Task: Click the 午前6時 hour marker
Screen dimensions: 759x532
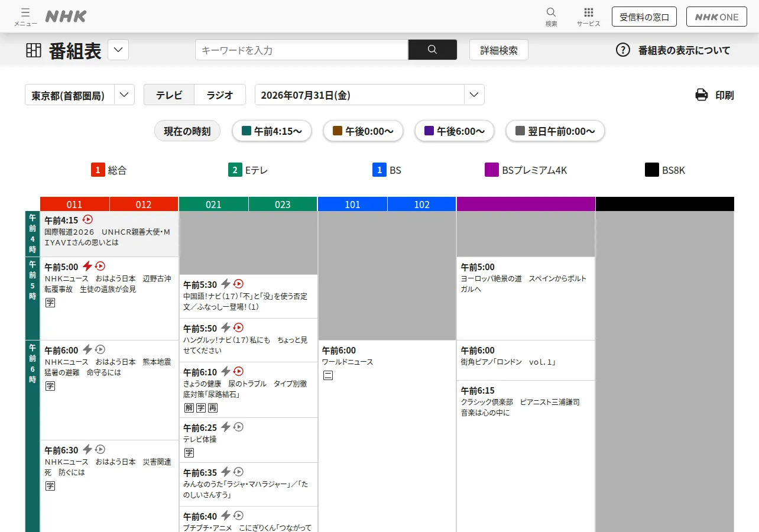Action: (x=33, y=436)
